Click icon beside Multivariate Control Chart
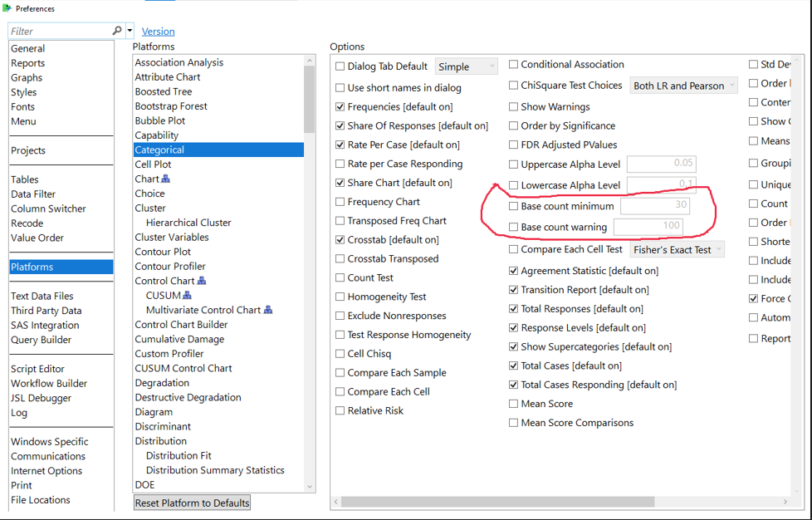 click(x=268, y=311)
